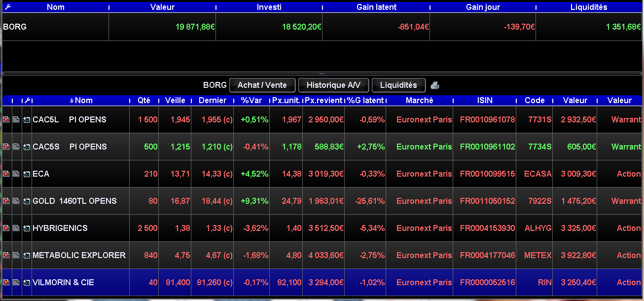The width and height of the screenshot is (644, 301).
Task: Select the GOLD 1460TL OPENS row name
Action: pyautogui.click(x=74, y=201)
